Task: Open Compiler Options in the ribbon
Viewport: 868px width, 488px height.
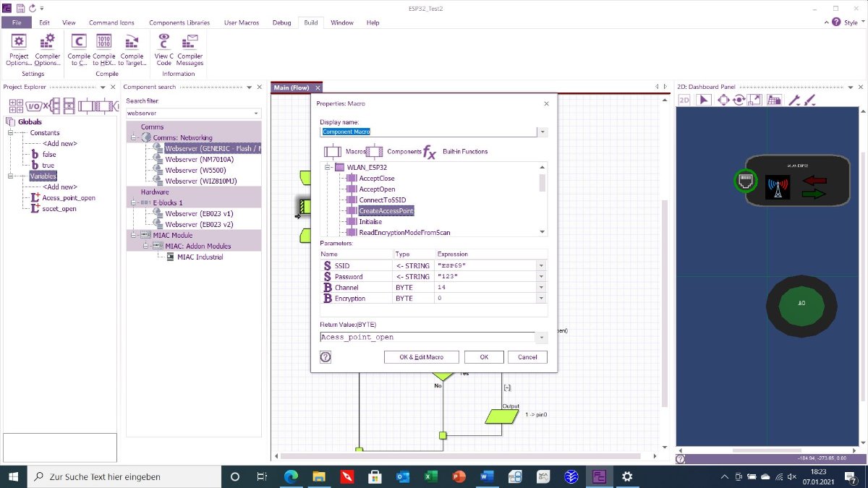Action: coord(48,49)
